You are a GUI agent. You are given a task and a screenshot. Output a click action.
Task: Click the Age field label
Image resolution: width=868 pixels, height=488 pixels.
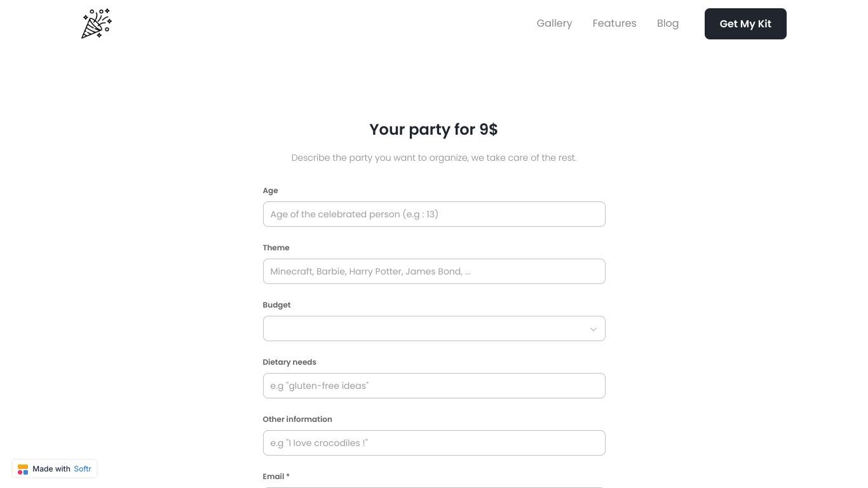pos(270,191)
